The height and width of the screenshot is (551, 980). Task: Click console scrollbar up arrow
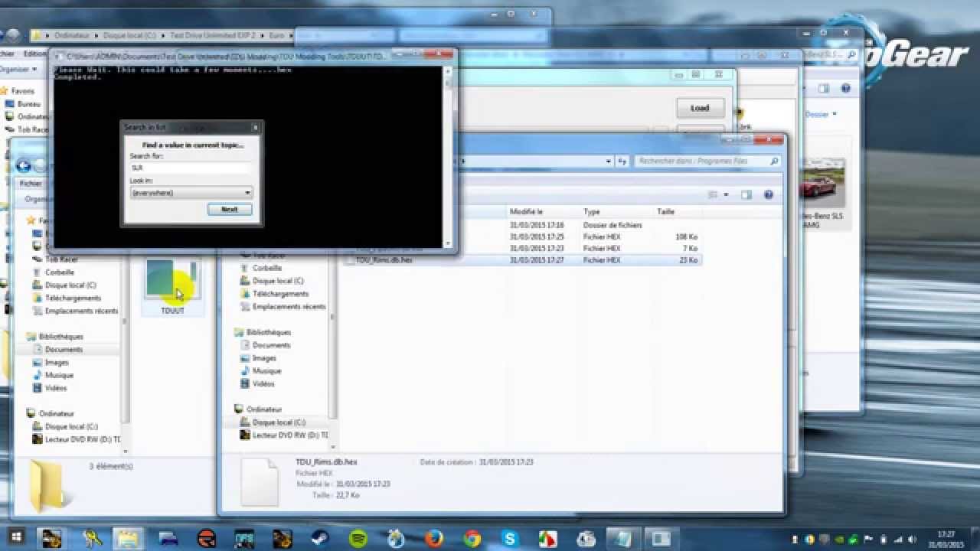pyautogui.click(x=449, y=72)
